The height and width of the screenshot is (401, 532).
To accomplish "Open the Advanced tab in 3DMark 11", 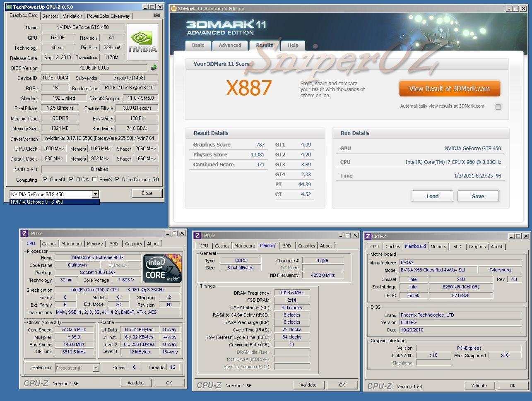I will (230, 45).
